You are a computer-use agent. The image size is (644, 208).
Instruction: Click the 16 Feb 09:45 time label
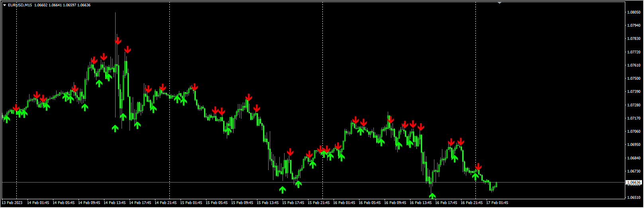point(395,203)
